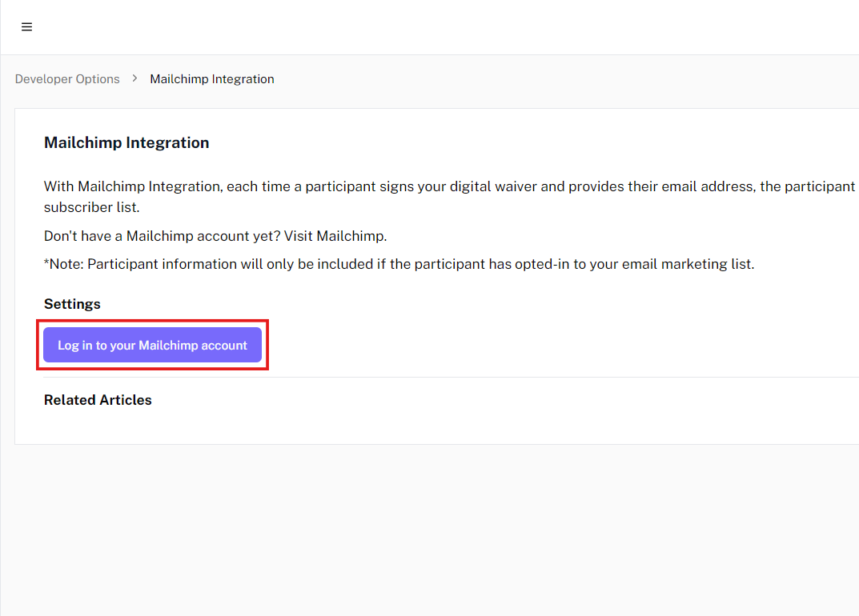The height and width of the screenshot is (616, 859).
Task: Click the integration description's first line
Action: (x=448, y=186)
